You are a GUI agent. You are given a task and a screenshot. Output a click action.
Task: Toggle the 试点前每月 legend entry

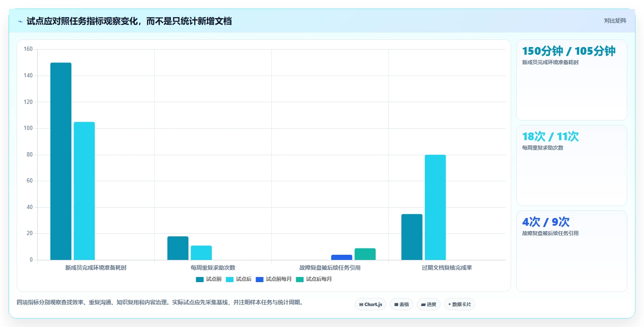coord(273,279)
